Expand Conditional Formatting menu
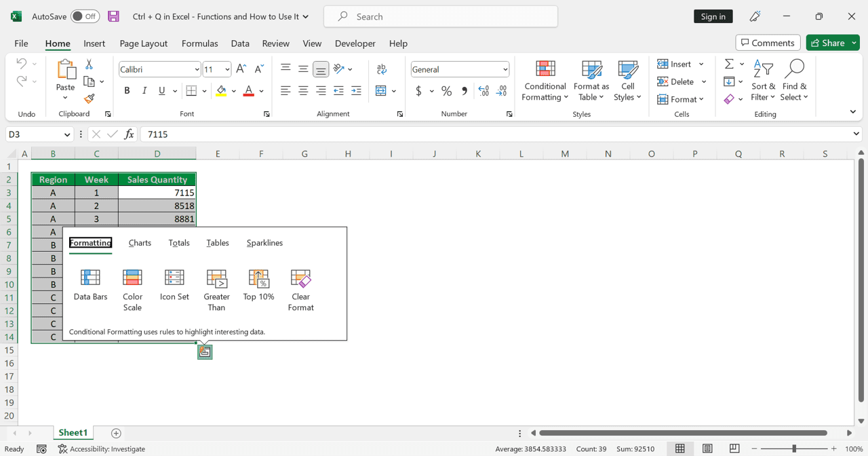 pyautogui.click(x=545, y=81)
